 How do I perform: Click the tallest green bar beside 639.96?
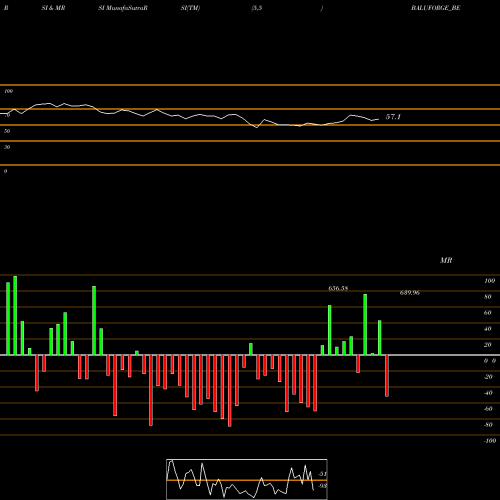365,324
